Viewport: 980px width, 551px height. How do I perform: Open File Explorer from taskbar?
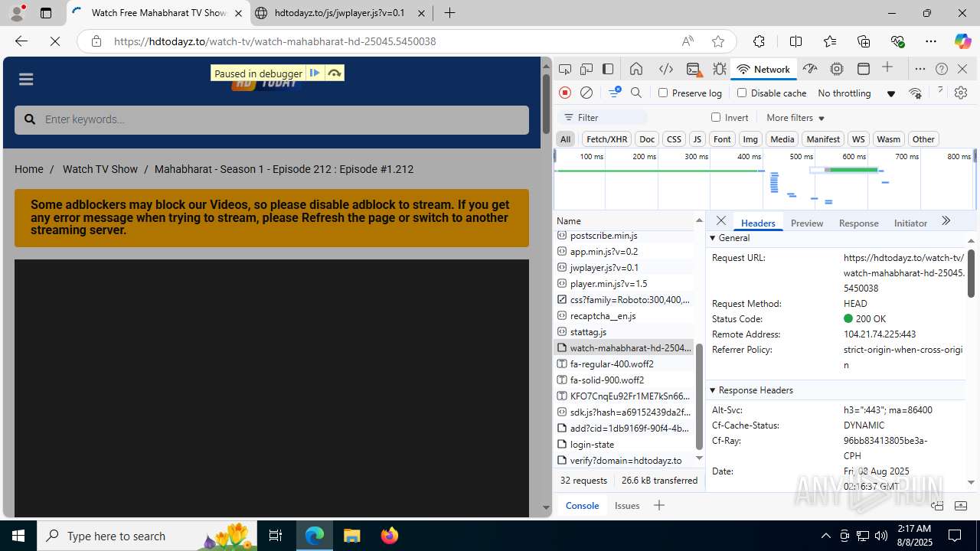pyautogui.click(x=351, y=536)
